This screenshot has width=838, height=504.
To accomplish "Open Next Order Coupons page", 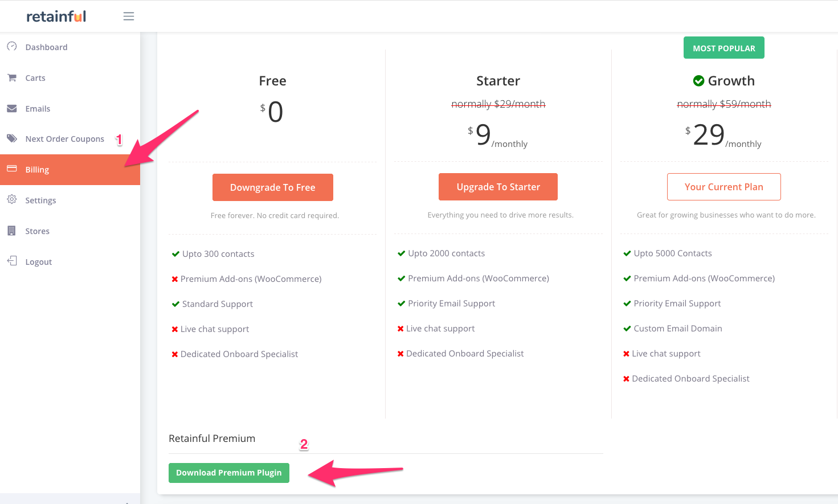I will 70,139.
